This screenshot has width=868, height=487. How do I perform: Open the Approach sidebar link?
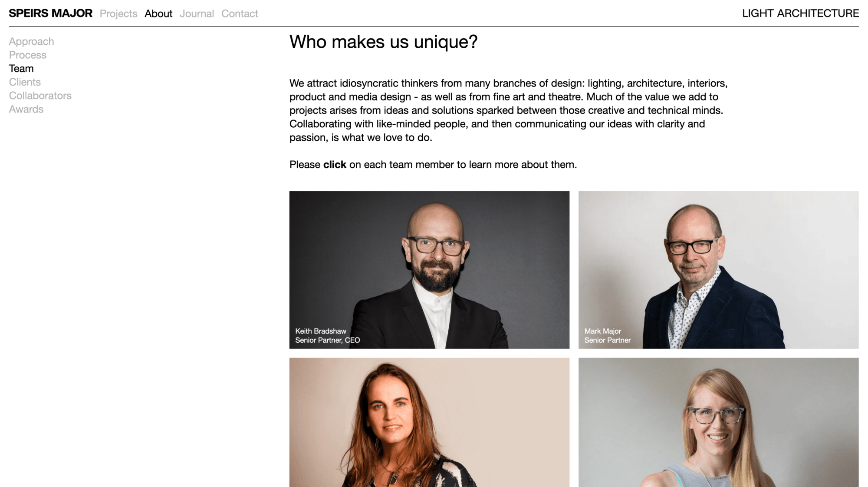[31, 42]
